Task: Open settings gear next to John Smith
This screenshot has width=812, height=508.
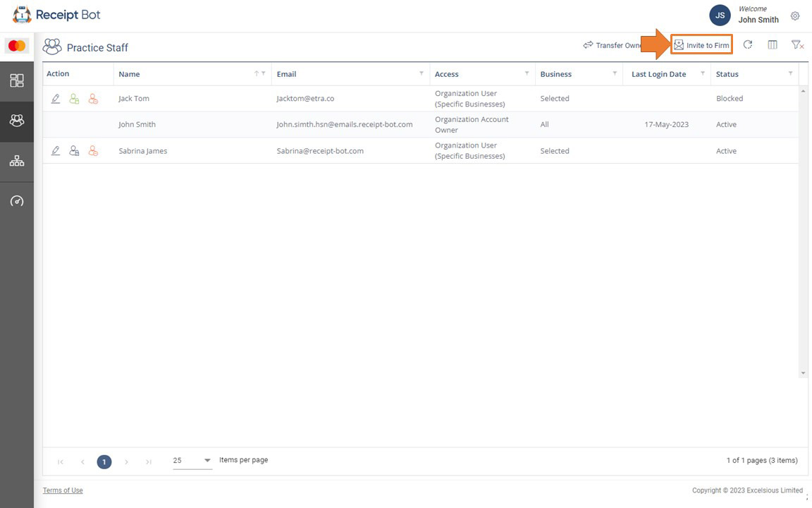Action: [795, 16]
